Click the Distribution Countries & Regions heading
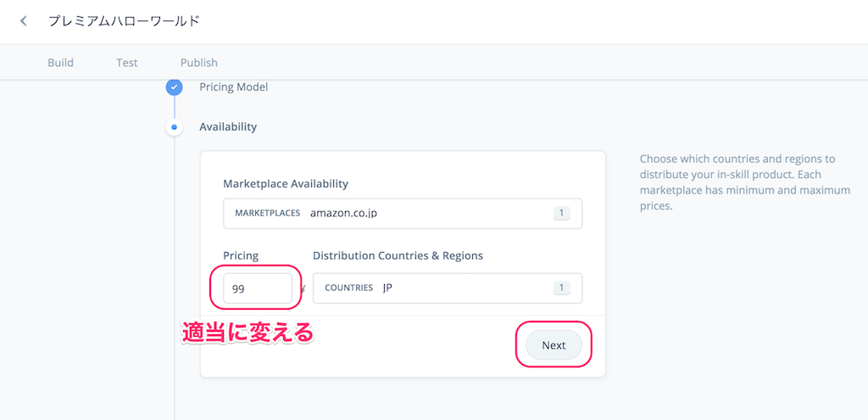Screen dimensions: 868x420 [x=398, y=255]
